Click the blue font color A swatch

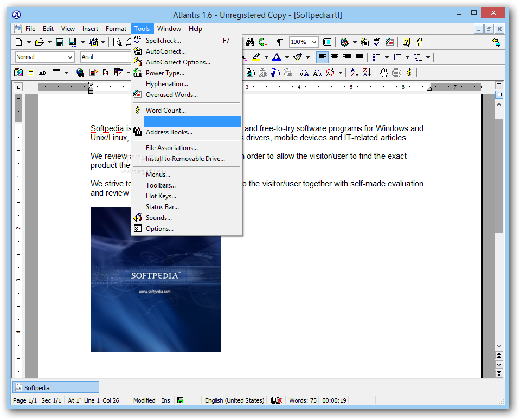click(277, 57)
